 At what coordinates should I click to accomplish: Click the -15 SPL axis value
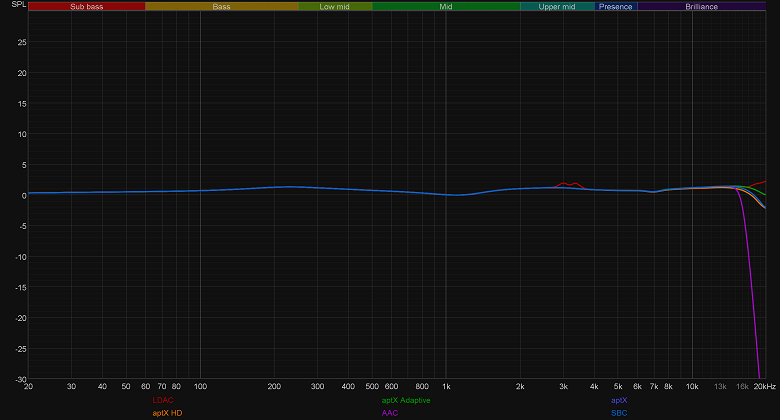click(20, 287)
